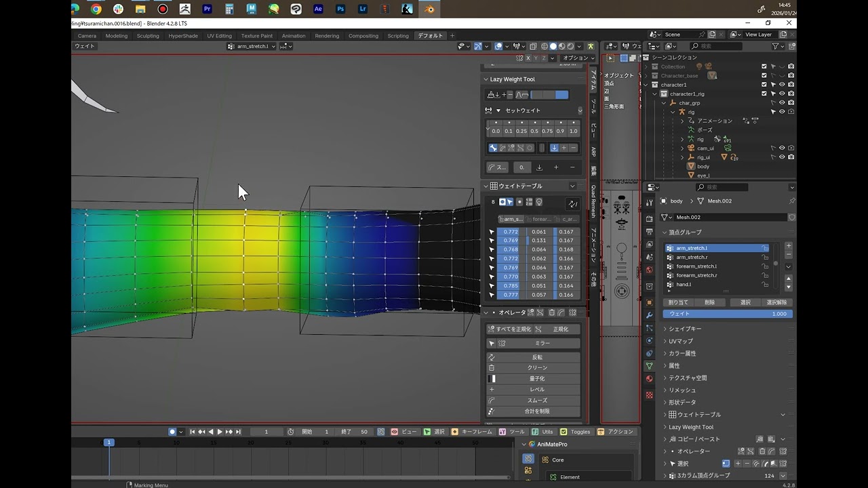Hide the character1_rig collection with its eye icon

(x=782, y=94)
